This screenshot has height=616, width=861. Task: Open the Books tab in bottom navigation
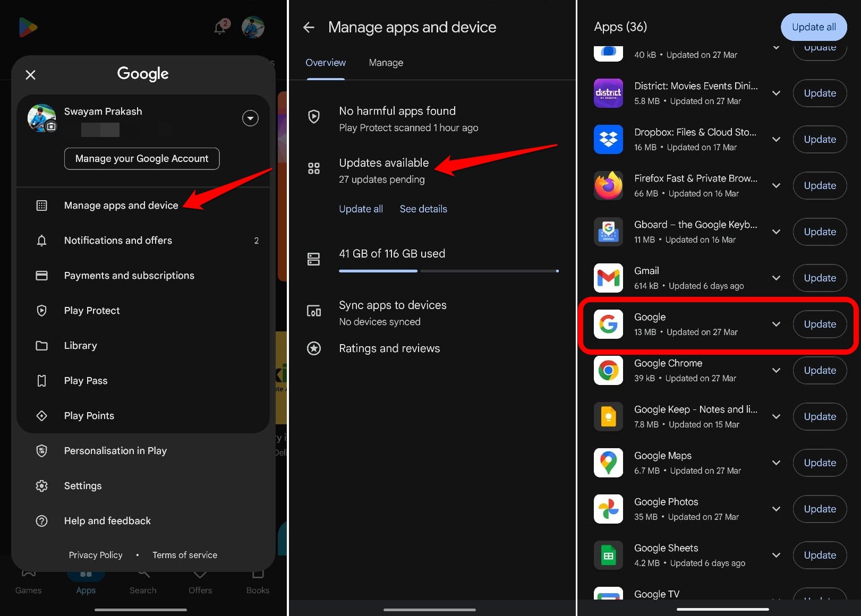(x=258, y=581)
